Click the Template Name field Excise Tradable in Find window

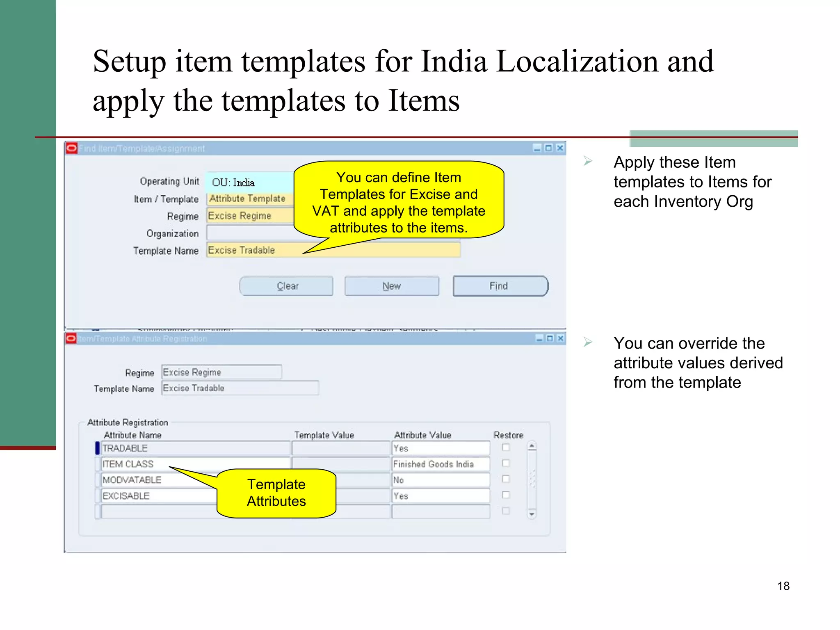tap(333, 250)
